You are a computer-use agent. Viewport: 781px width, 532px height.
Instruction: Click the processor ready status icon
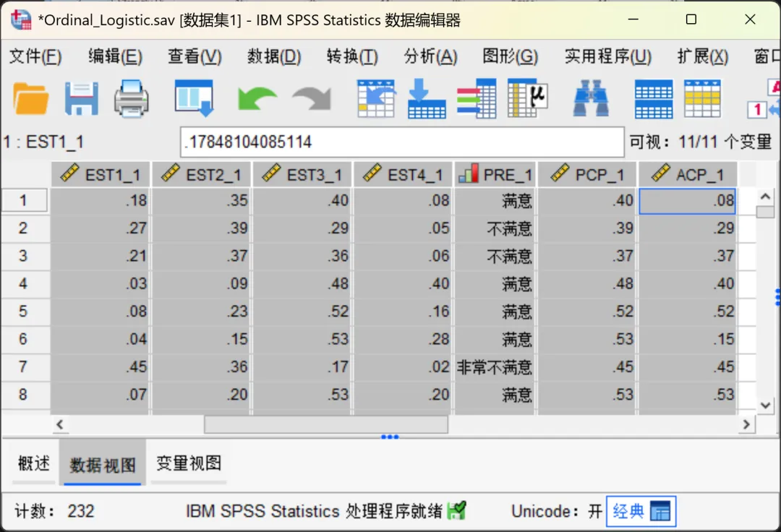click(x=456, y=510)
